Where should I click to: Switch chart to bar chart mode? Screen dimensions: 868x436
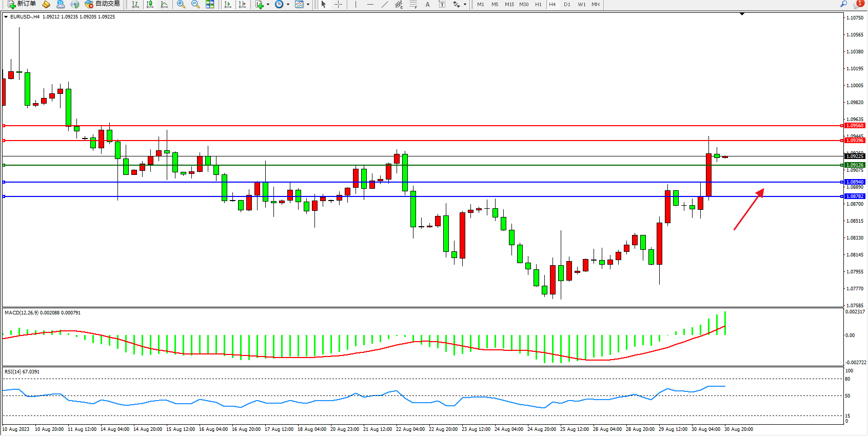coord(135,5)
